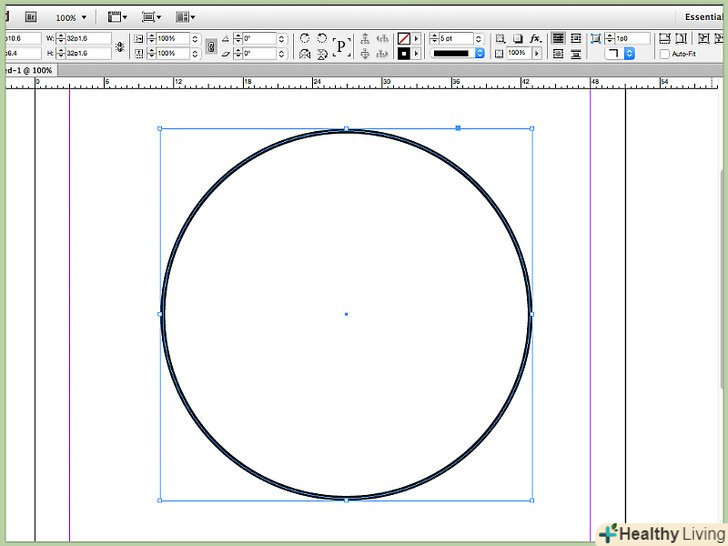
Task: Open the stroke style dropdown
Action: (x=458, y=53)
